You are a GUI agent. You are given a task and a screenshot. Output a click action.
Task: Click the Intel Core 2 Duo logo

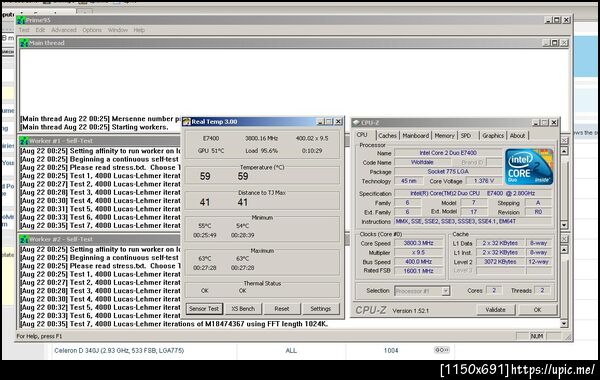coord(529,167)
